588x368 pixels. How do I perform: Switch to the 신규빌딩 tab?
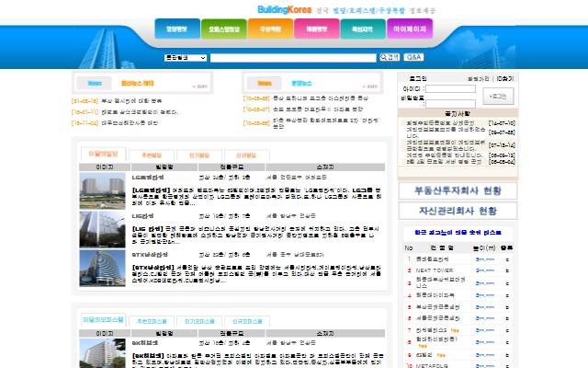tap(246, 155)
